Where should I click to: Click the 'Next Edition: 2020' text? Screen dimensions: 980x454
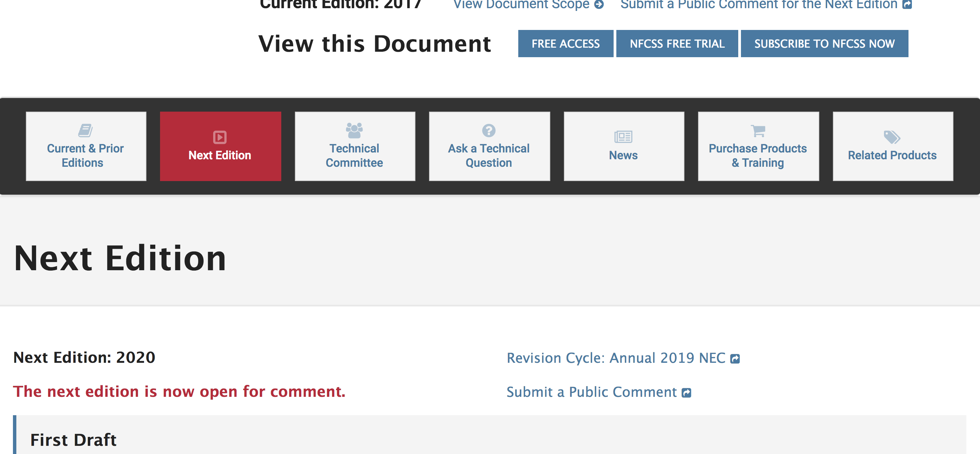(84, 357)
